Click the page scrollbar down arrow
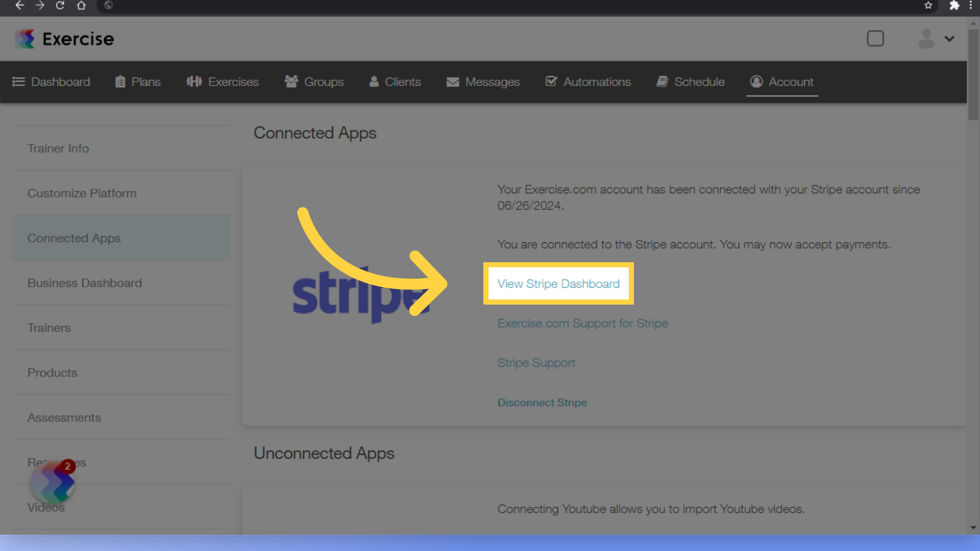The height and width of the screenshot is (551, 980). 973,528
